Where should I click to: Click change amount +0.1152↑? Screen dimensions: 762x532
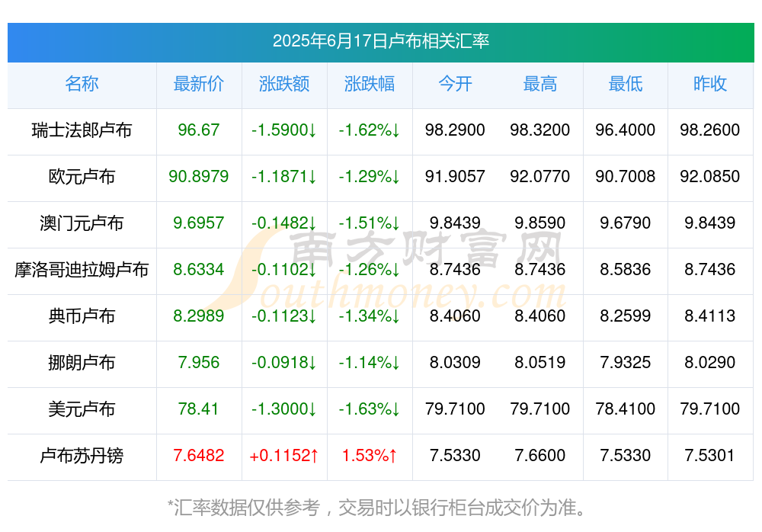point(284,455)
